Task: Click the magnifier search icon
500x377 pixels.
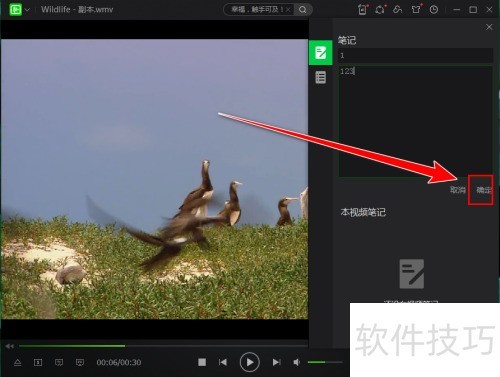Action: tap(303, 10)
